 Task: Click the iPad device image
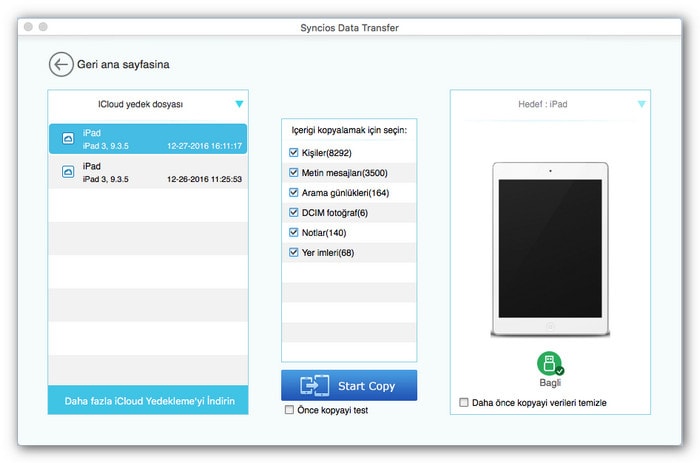tap(550, 249)
